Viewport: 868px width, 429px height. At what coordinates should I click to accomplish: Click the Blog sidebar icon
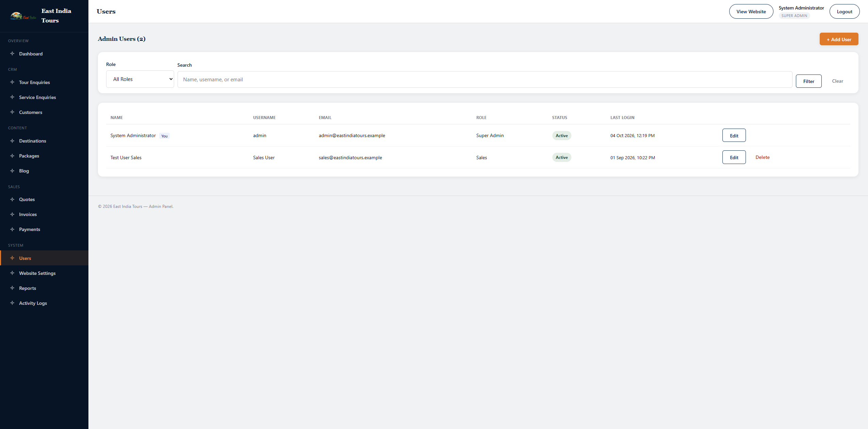pos(12,171)
